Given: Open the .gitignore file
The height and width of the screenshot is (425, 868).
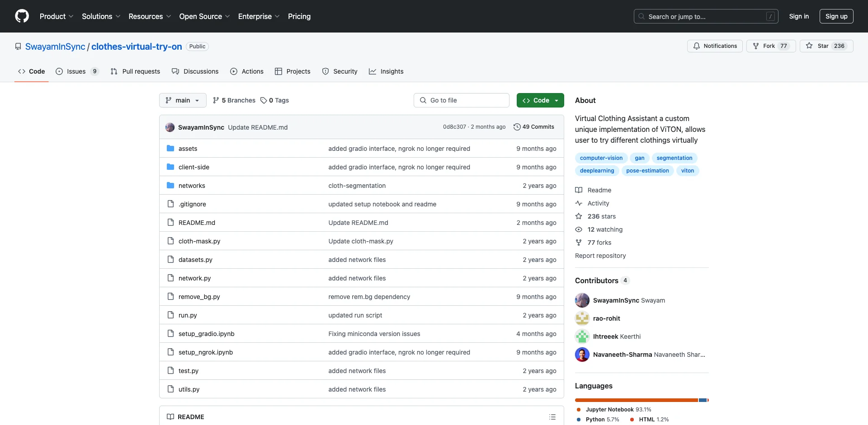Looking at the screenshot, I should tap(192, 204).
